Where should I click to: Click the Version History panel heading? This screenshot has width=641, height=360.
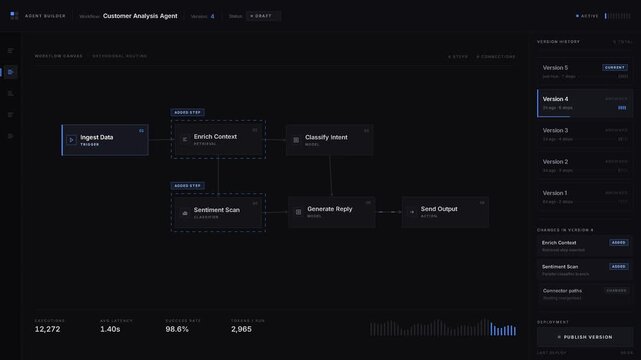click(x=558, y=42)
